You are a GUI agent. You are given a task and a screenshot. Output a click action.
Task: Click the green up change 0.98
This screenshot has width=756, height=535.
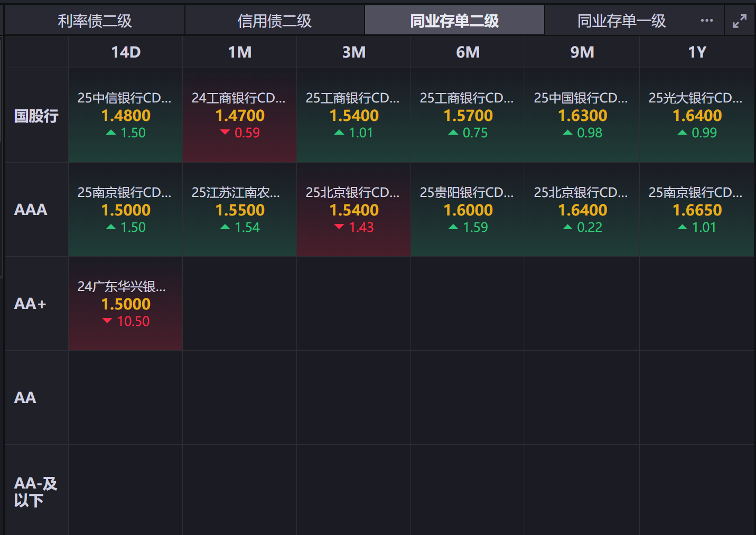tap(583, 133)
